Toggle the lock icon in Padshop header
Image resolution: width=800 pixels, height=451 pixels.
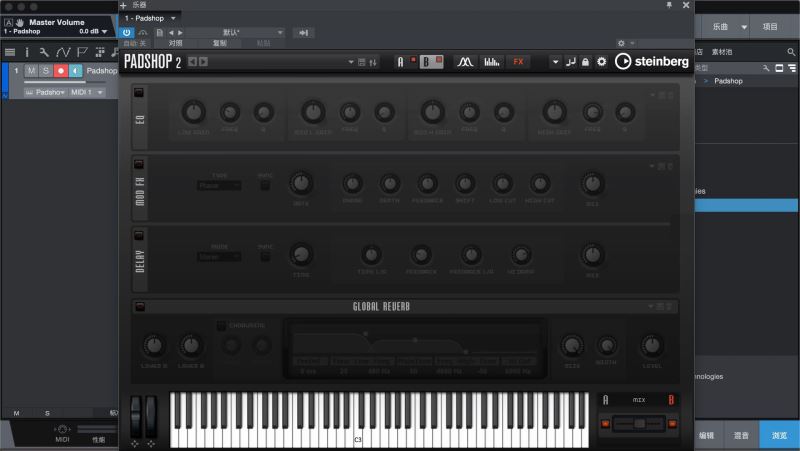pyautogui.click(x=586, y=62)
